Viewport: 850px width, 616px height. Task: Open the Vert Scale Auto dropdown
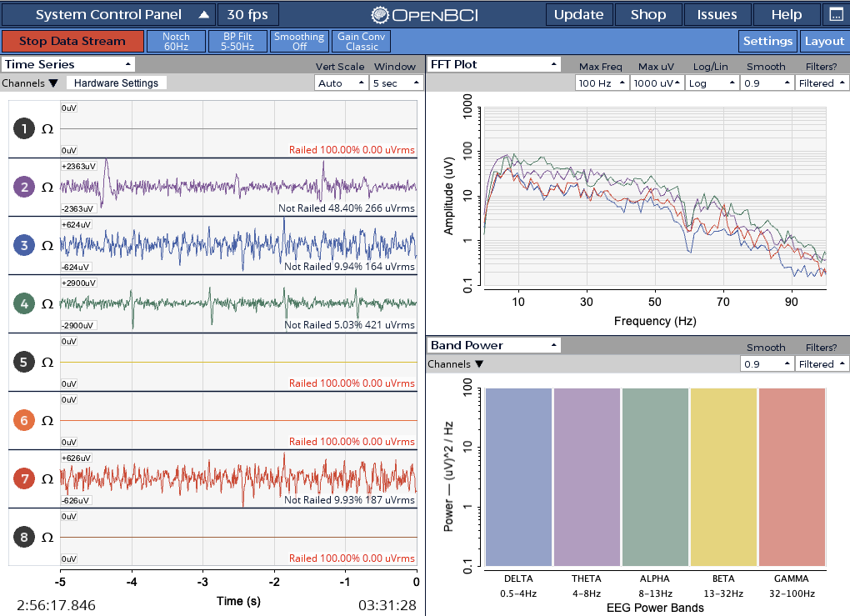click(x=342, y=83)
